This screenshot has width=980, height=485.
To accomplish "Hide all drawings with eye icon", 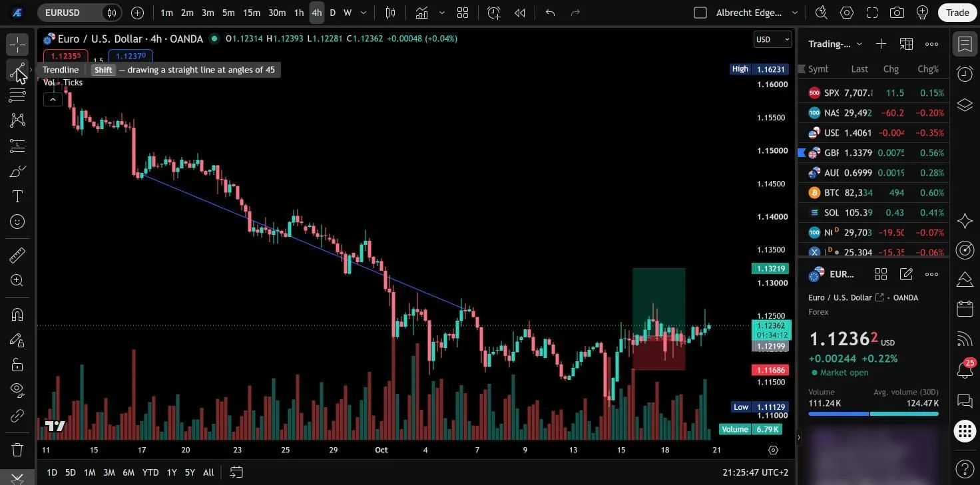I will pos(17,391).
